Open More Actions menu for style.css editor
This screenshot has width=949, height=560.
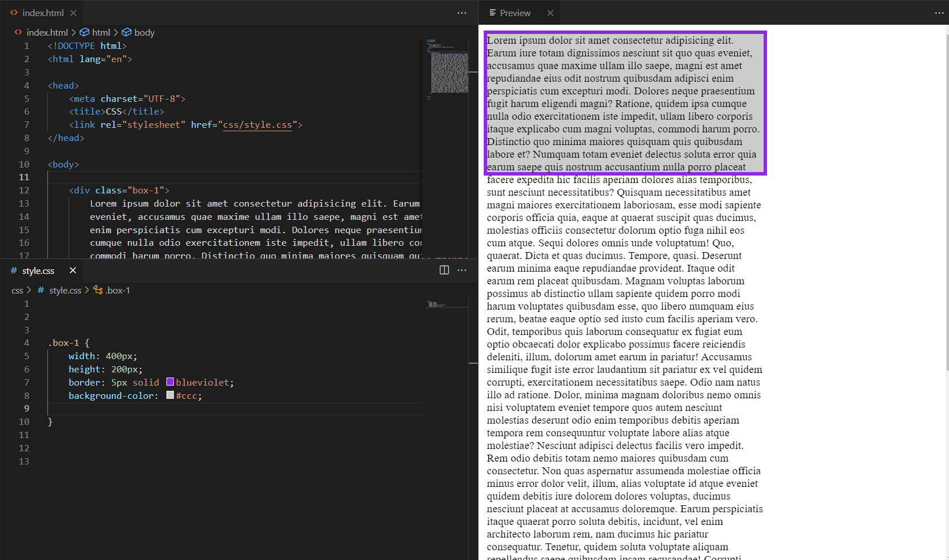pos(462,271)
